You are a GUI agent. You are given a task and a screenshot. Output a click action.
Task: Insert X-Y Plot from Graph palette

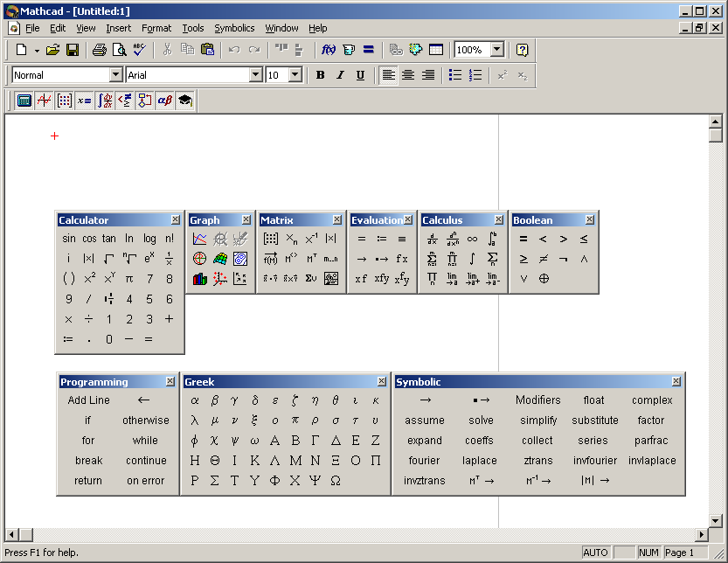[x=199, y=239]
